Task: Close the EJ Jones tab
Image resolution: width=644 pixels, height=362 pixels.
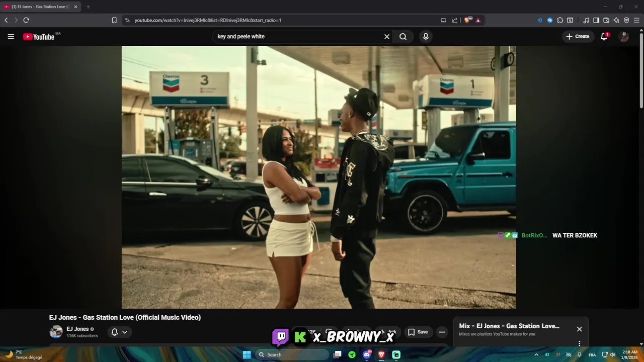Action: [75, 7]
